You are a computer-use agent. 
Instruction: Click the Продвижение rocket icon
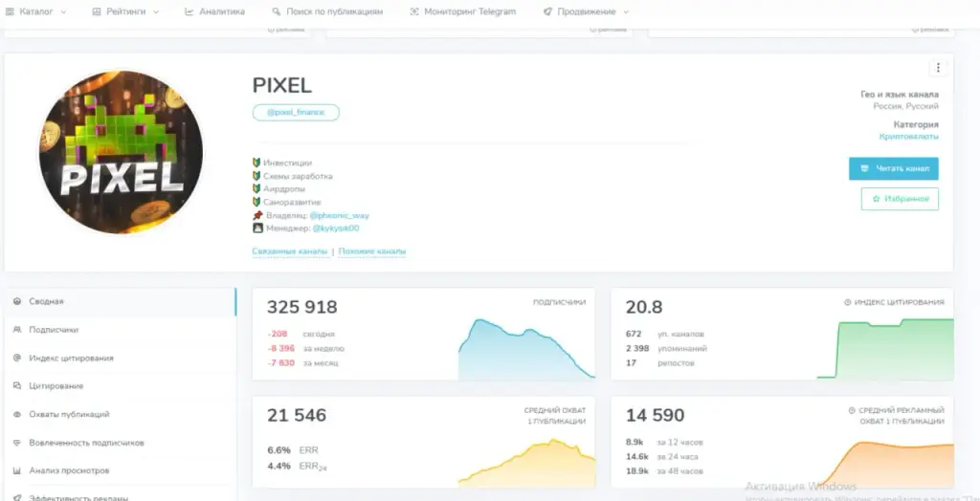(547, 11)
